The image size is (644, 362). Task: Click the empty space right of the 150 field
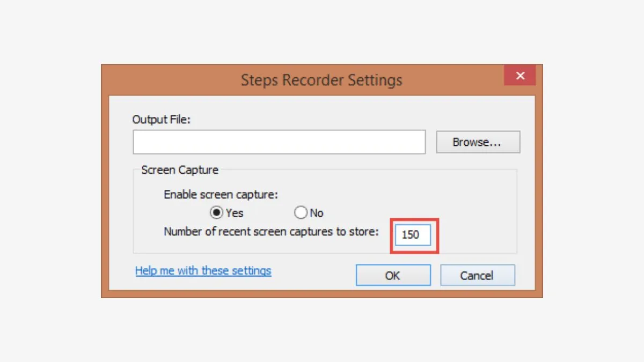478,235
